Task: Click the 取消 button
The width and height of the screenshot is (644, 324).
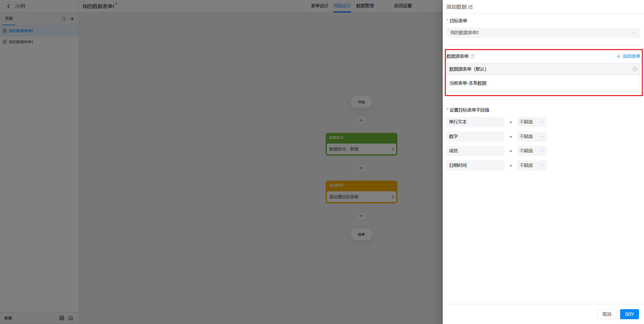Action: pos(607,314)
